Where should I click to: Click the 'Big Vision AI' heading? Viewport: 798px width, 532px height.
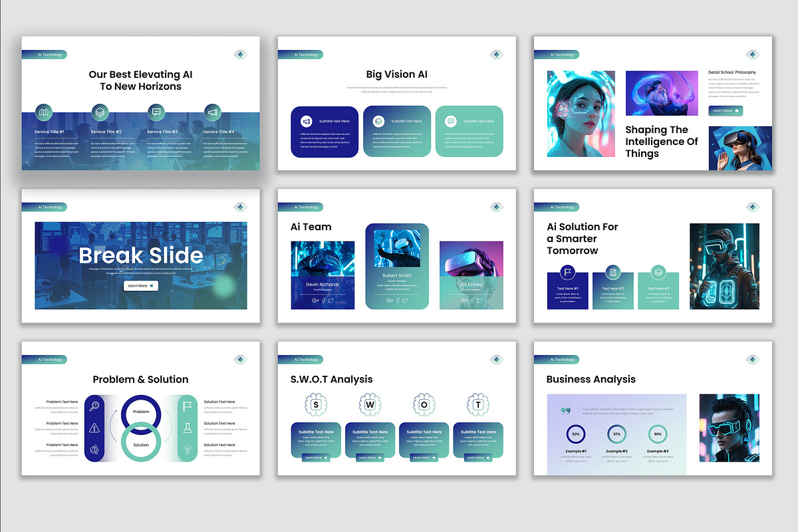pyautogui.click(x=397, y=74)
